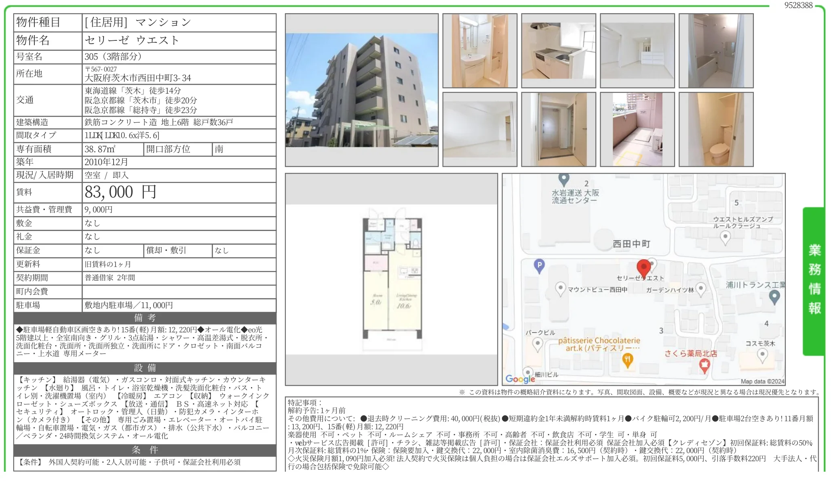
Task: Open the building exterior photo
Action: click(362, 90)
